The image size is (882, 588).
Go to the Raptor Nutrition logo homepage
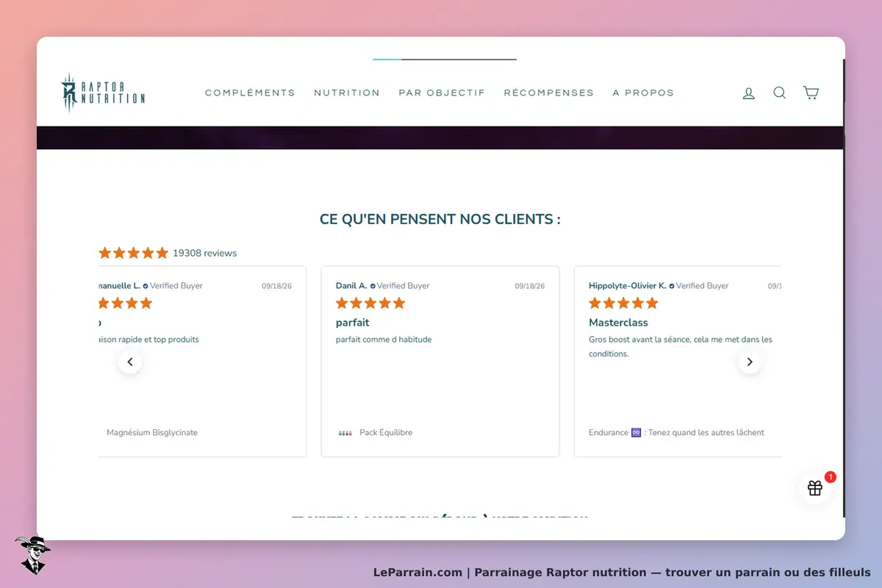click(103, 93)
